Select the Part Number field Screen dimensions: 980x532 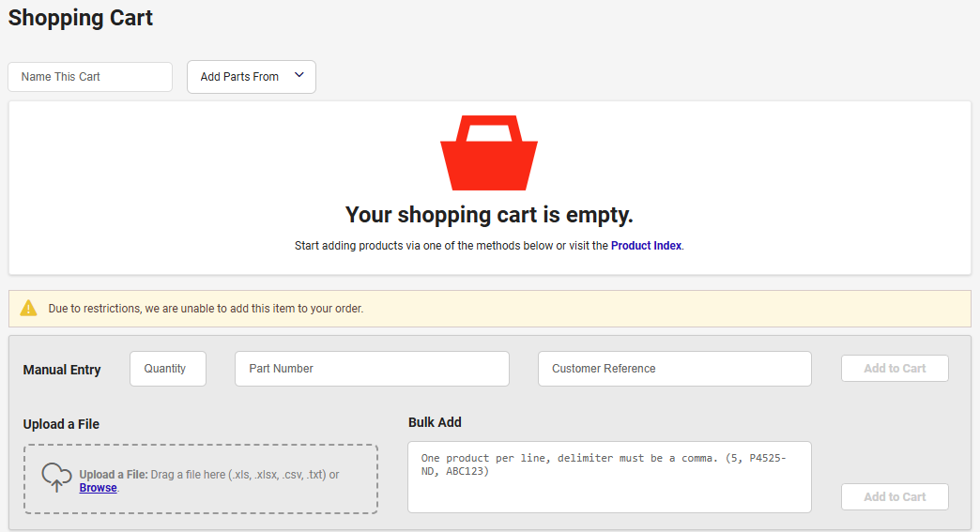372,369
